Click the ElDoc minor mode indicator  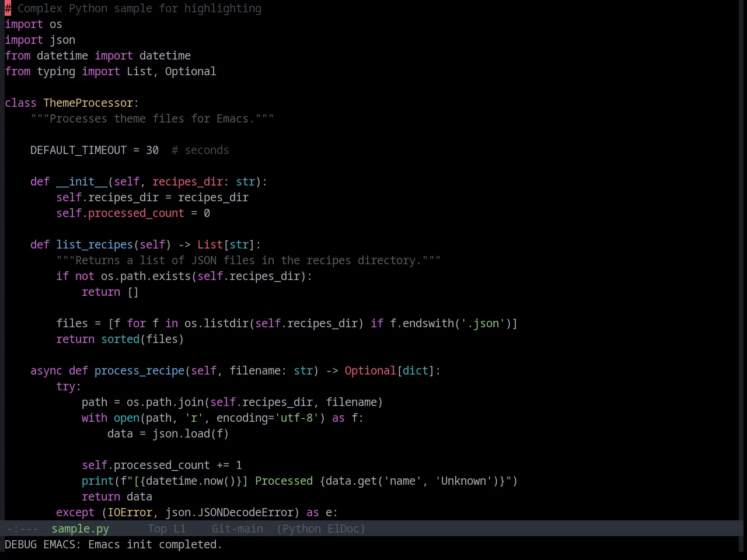(344, 528)
